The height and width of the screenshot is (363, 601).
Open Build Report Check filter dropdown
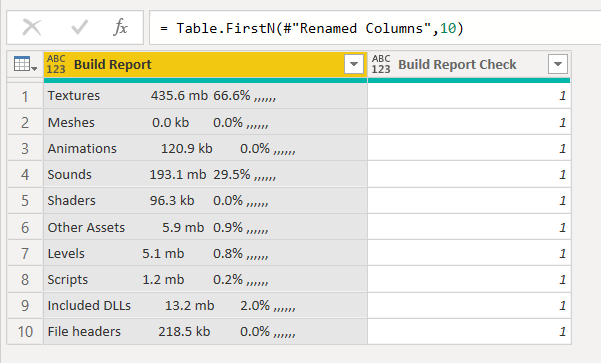point(557,64)
